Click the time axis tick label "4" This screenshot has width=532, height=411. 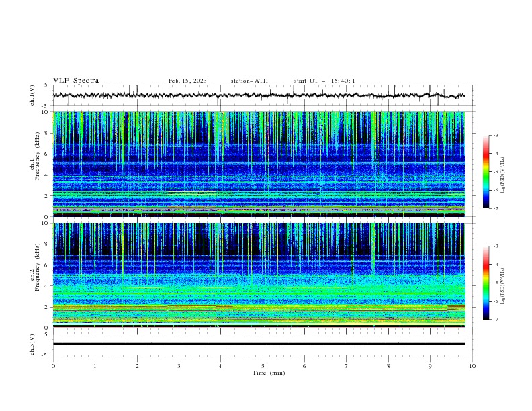220,366
